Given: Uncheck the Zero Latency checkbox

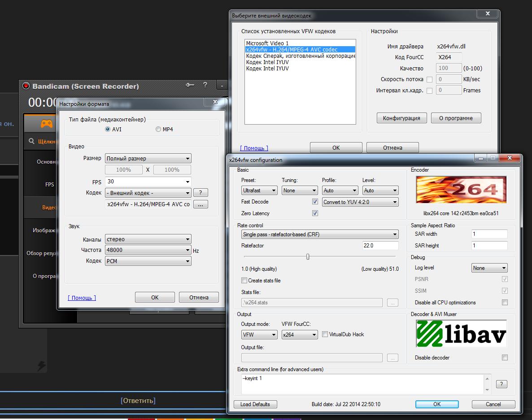Looking at the screenshot, I should pos(315,213).
